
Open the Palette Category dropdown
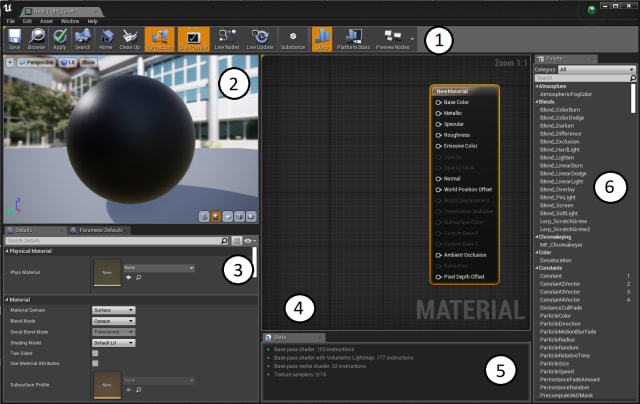click(597, 69)
